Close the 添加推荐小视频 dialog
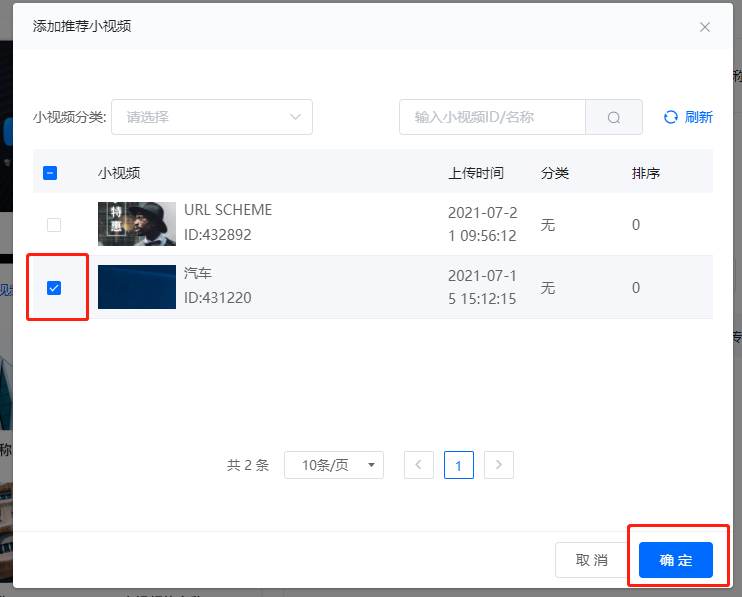 [x=705, y=27]
